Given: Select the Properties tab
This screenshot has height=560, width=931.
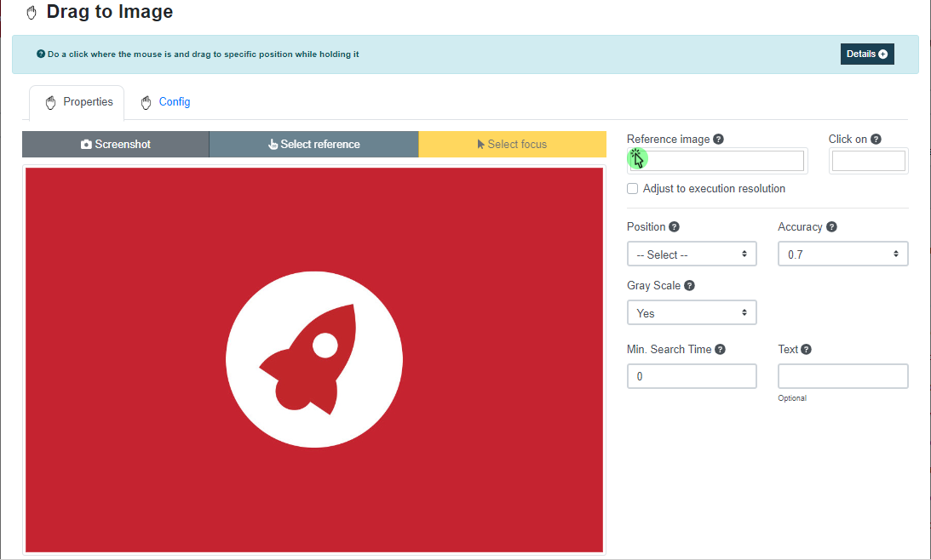Looking at the screenshot, I should [77, 101].
